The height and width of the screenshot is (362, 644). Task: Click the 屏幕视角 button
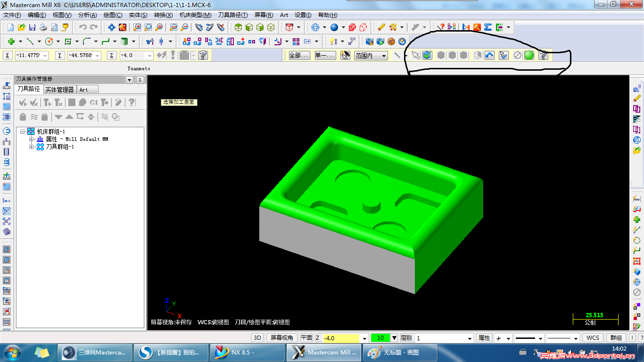tap(282, 338)
